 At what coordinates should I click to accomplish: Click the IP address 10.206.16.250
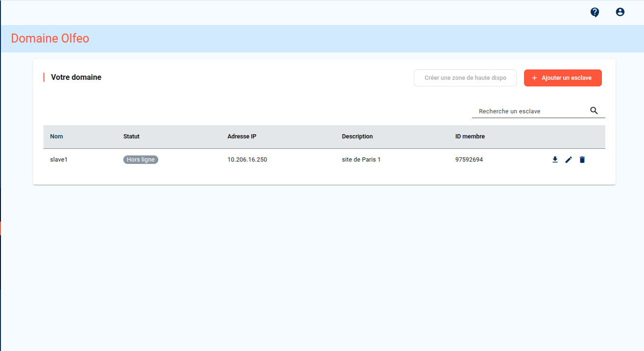pos(247,160)
